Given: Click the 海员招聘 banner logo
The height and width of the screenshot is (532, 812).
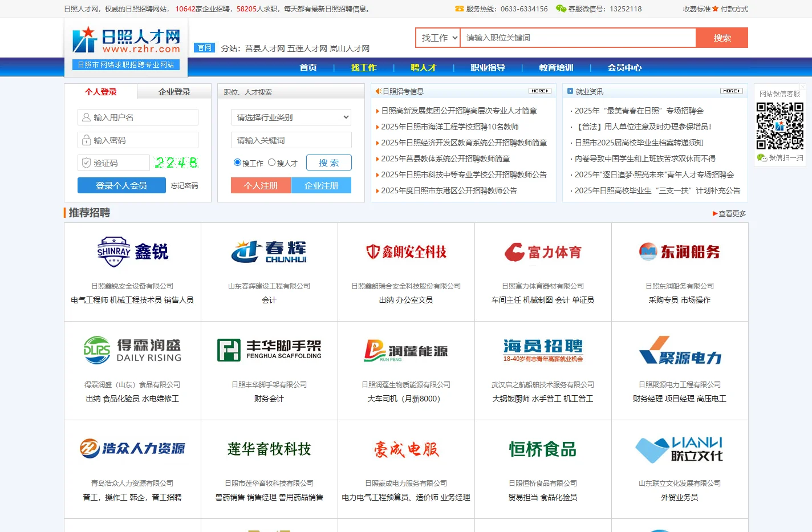Looking at the screenshot, I should [543, 350].
